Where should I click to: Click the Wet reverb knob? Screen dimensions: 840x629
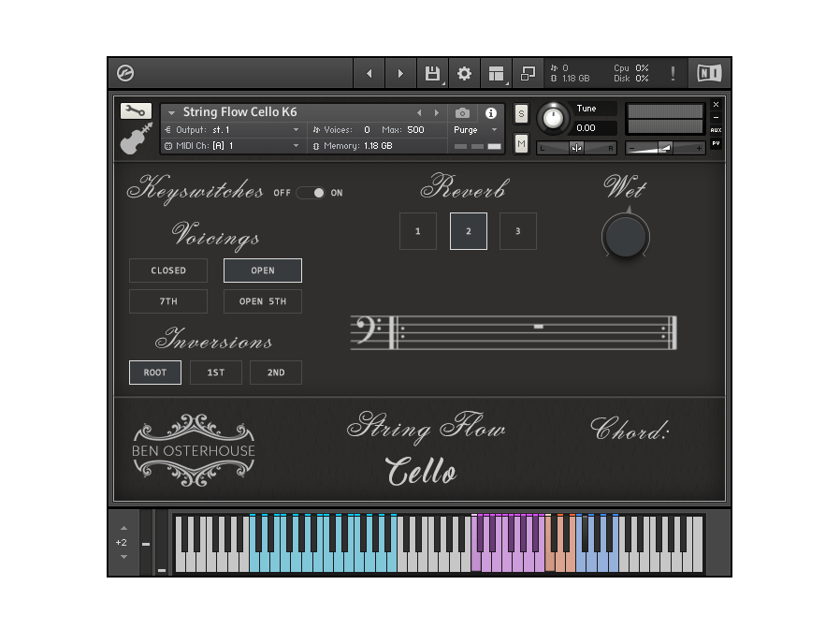(626, 237)
